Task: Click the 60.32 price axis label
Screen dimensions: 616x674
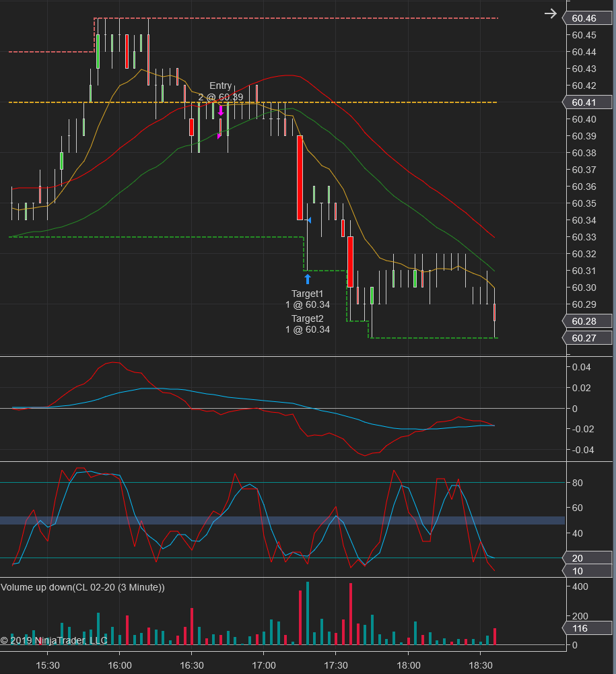Action: (584, 254)
